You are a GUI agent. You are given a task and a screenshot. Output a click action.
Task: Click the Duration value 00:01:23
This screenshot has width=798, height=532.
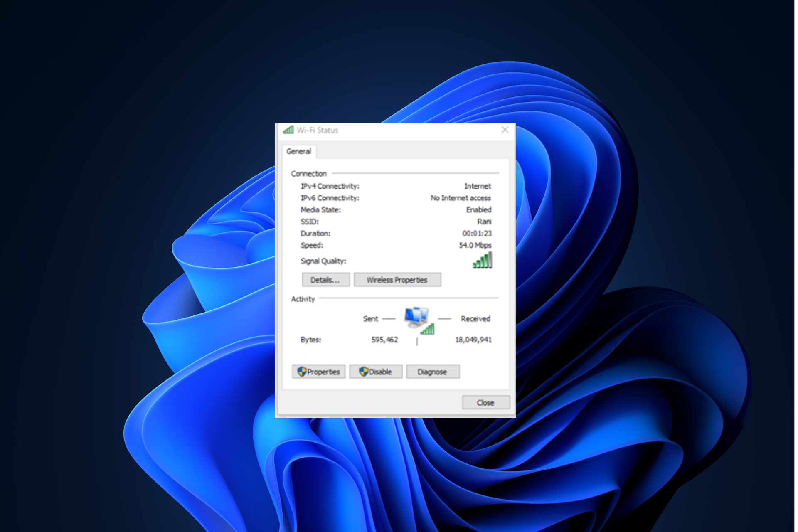477,233
